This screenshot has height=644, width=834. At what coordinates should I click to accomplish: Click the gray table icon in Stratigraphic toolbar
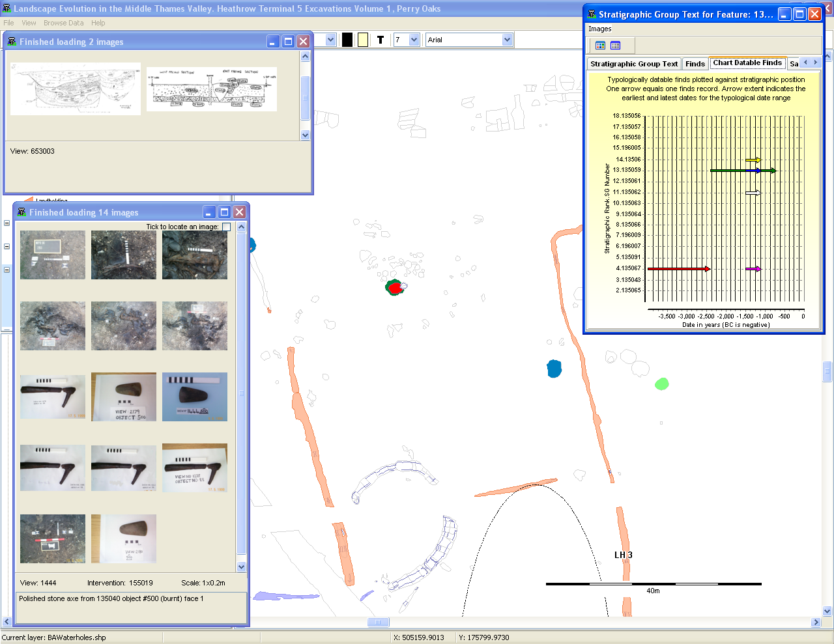coord(615,46)
